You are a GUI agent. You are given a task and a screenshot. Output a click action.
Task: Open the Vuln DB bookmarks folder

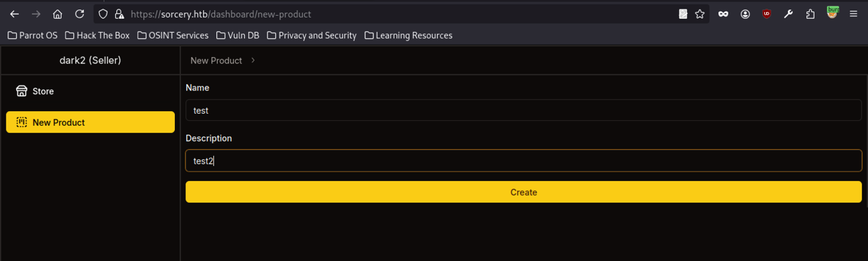coord(237,35)
